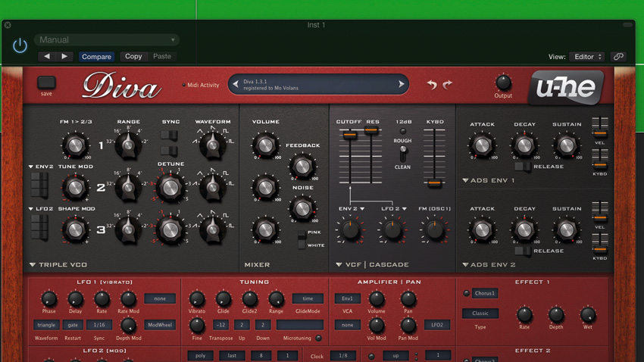The width and height of the screenshot is (644, 362).
Task: Expand the TRIPLE VCO module selector
Action: pyautogui.click(x=33, y=265)
